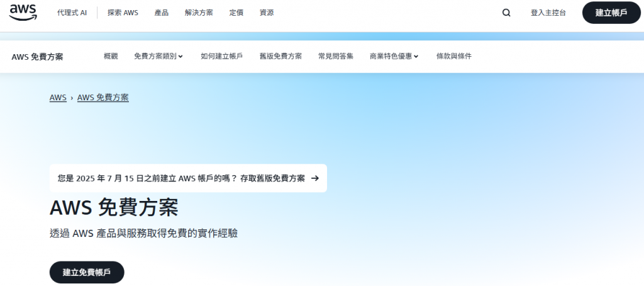Open the 產品 menu
The height and width of the screenshot is (286, 644).
(162, 13)
